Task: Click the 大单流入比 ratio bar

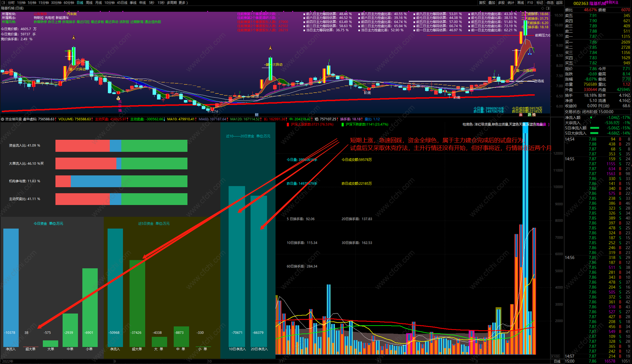Action: coord(121,164)
